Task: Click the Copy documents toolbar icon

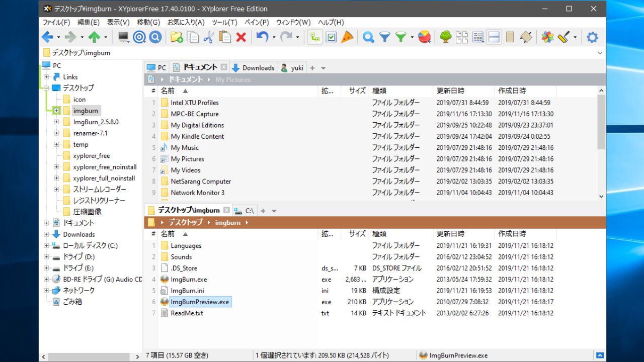Action: tap(193, 37)
